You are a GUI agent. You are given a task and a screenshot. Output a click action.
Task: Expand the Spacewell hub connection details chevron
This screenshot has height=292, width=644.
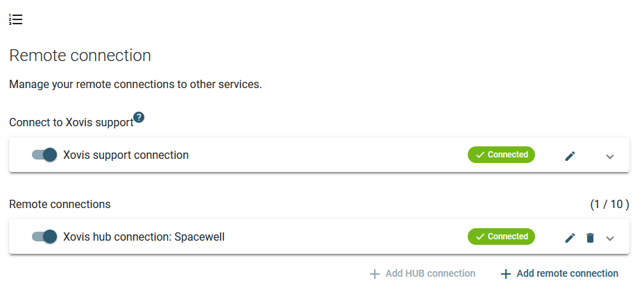click(610, 238)
